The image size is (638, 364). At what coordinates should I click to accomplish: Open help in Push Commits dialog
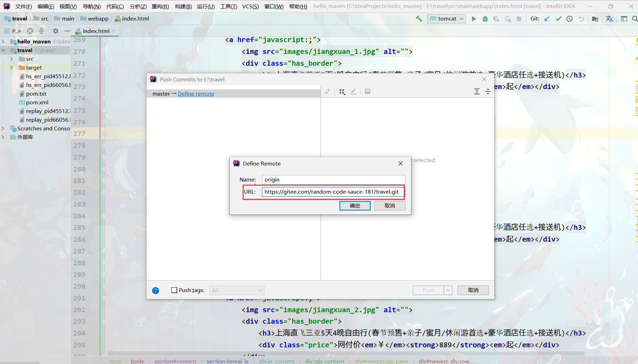point(156,291)
